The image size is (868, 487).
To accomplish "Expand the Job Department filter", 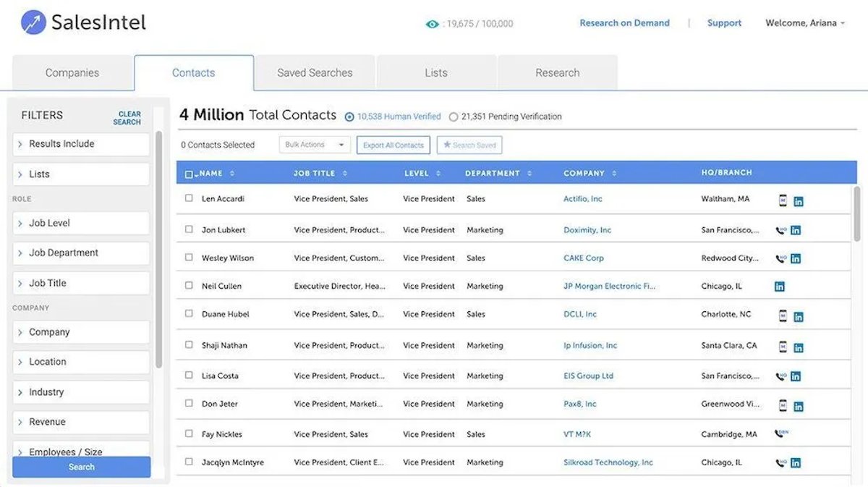I will [81, 253].
